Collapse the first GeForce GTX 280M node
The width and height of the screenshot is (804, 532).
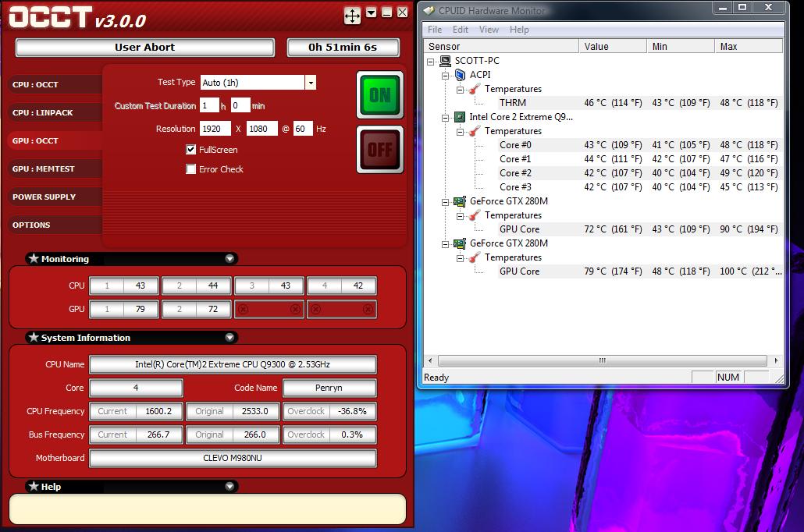[445, 202]
